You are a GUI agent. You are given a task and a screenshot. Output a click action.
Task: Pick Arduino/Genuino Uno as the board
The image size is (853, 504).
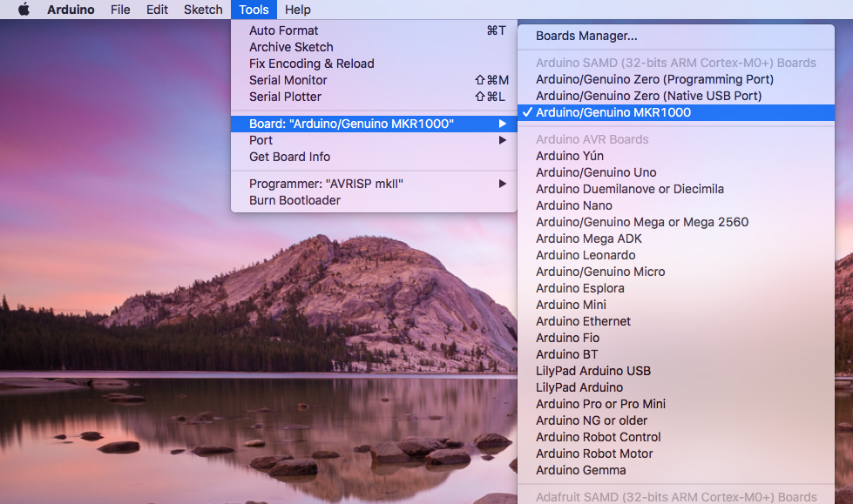tap(596, 172)
